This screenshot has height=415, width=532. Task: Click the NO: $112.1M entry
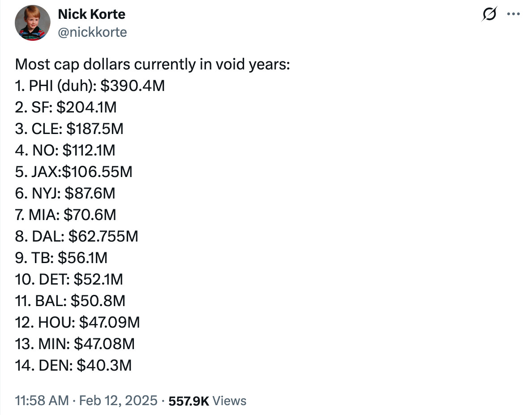(65, 151)
